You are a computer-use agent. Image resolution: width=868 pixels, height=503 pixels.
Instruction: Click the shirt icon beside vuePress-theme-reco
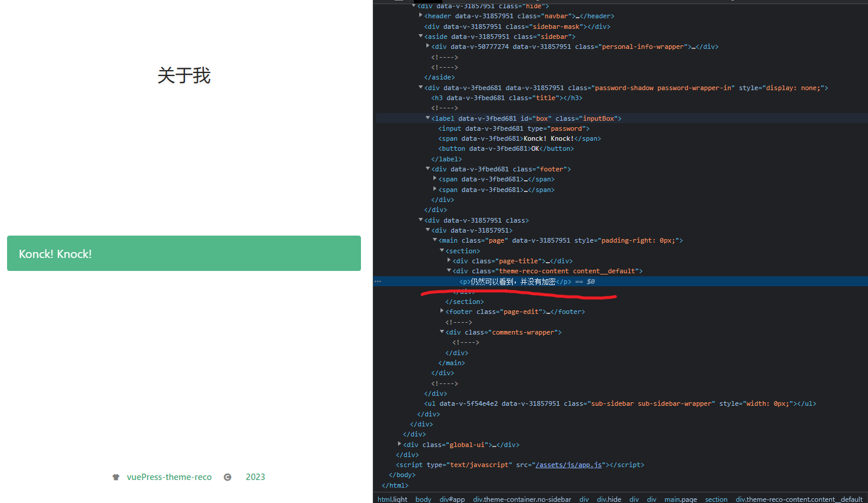point(116,477)
